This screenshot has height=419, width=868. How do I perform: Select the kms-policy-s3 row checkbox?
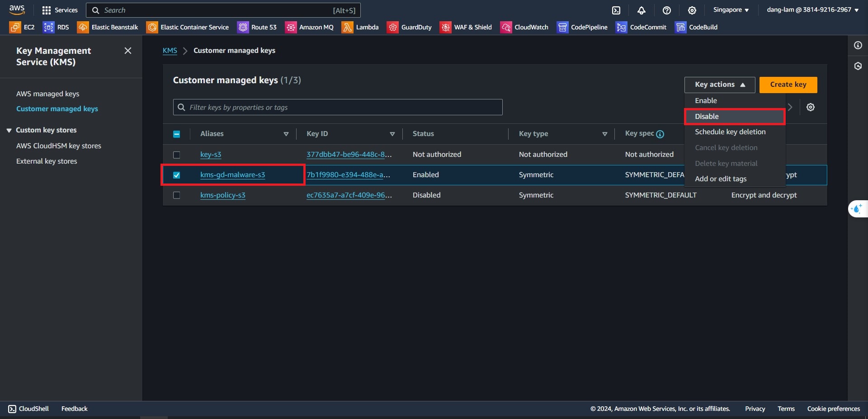point(177,195)
